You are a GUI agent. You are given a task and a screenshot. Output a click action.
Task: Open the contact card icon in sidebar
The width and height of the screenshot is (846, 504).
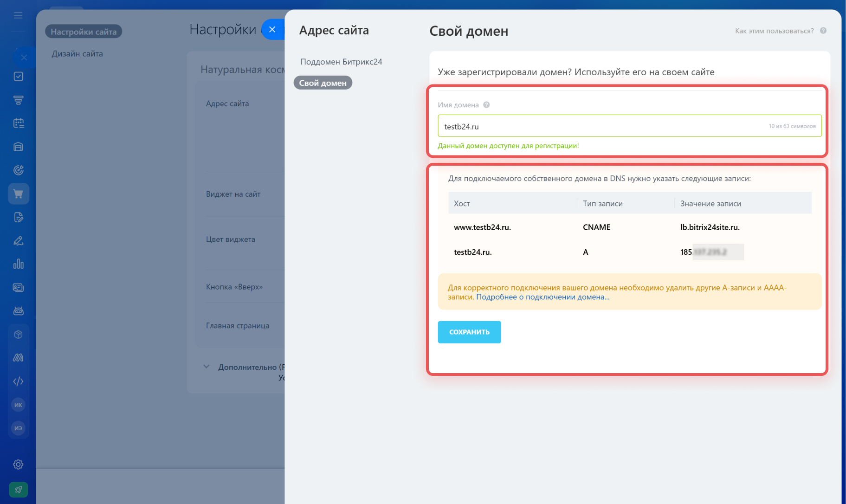point(19,288)
